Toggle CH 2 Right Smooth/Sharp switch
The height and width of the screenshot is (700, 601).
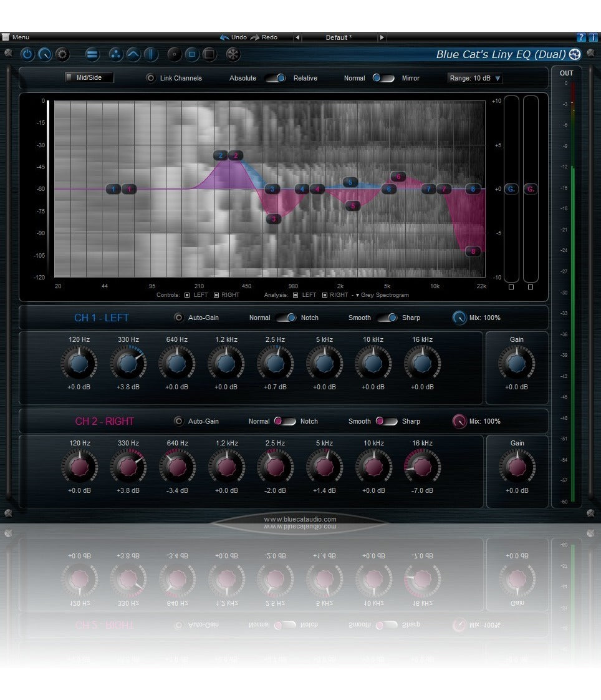[x=387, y=421]
